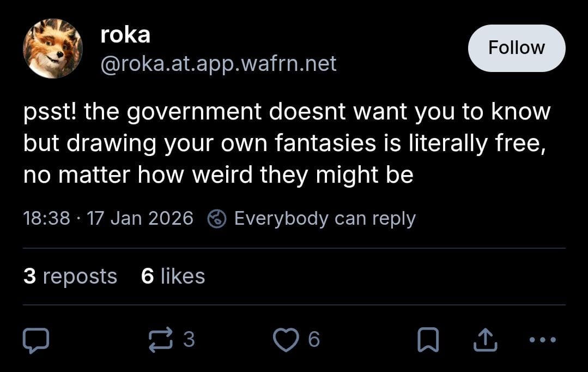Show who gave the 6 likes

click(173, 277)
